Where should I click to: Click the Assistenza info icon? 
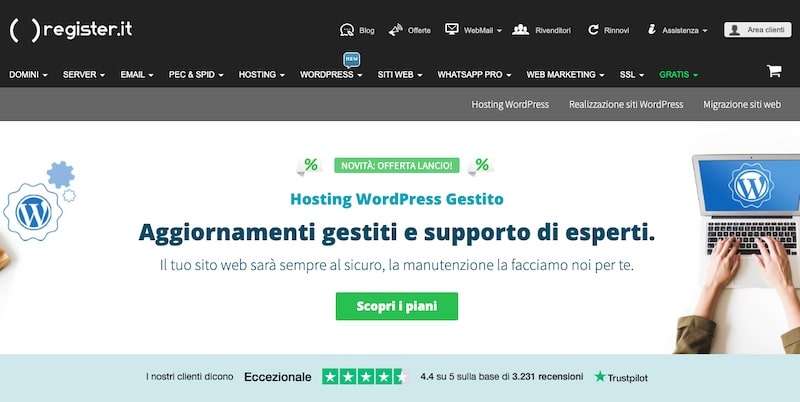pyautogui.click(x=652, y=30)
